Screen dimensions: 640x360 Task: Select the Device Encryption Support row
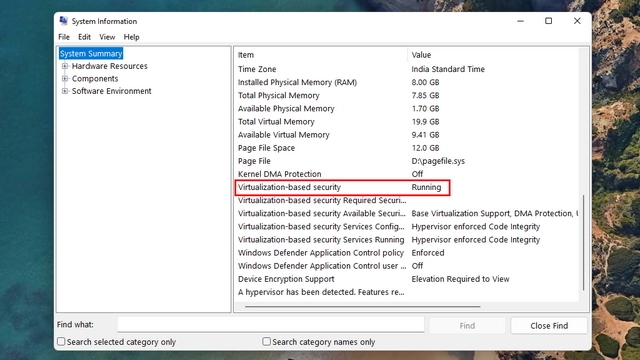coord(407,279)
